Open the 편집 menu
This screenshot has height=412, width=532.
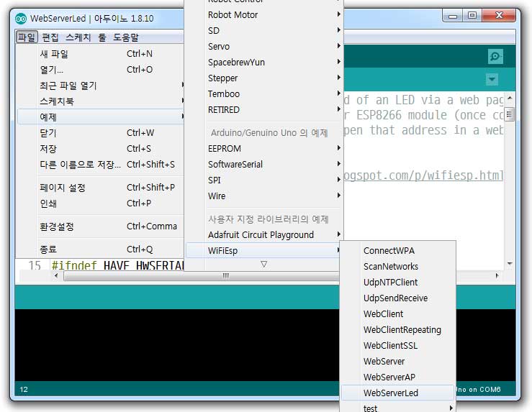click(x=50, y=37)
